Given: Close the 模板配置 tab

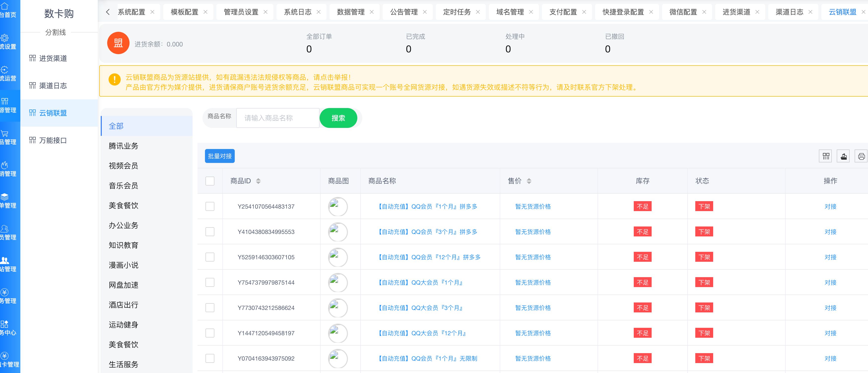Looking at the screenshot, I should [x=205, y=12].
